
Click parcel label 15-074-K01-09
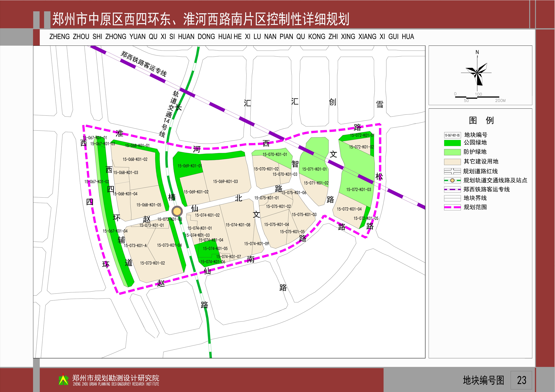point(256,244)
